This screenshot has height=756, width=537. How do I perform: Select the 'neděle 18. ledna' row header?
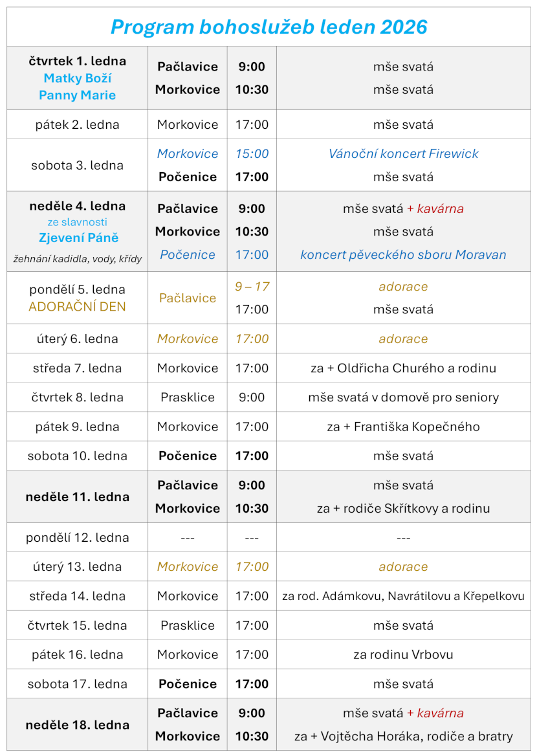[x=77, y=725]
